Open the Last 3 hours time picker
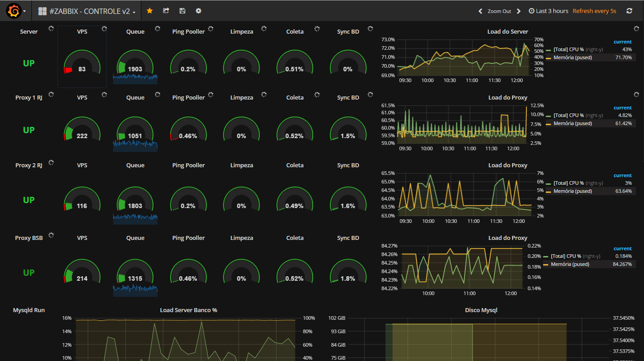Screen dimensions: 644x361 point(548,11)
